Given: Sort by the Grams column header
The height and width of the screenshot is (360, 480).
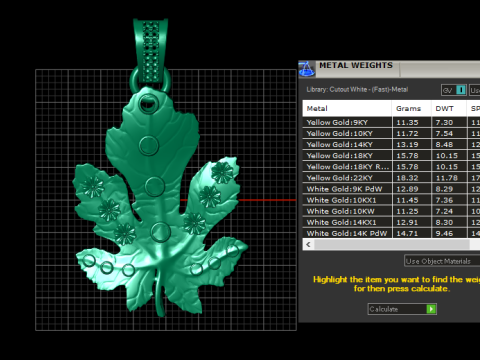Looking at the screenshot, I should (411, 108).
